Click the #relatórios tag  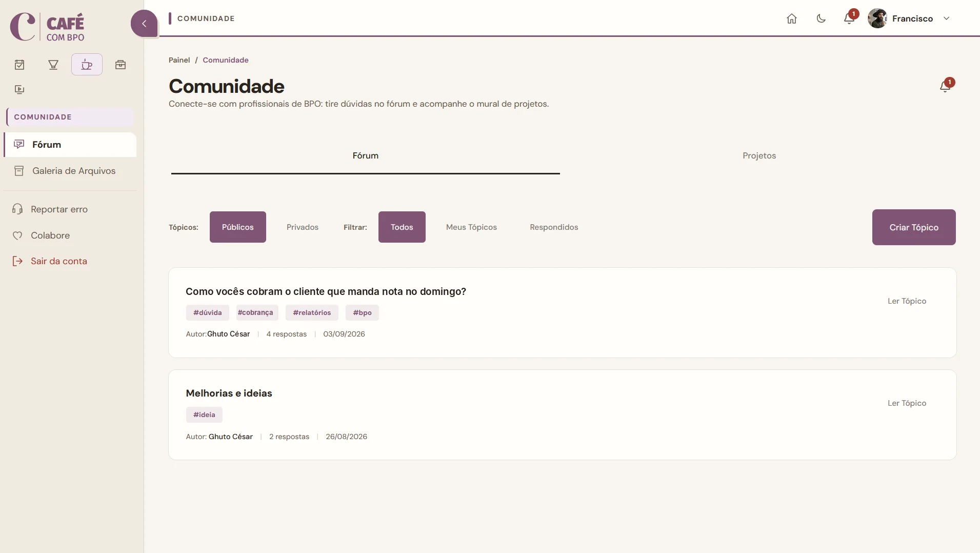(x=312, y=313)
